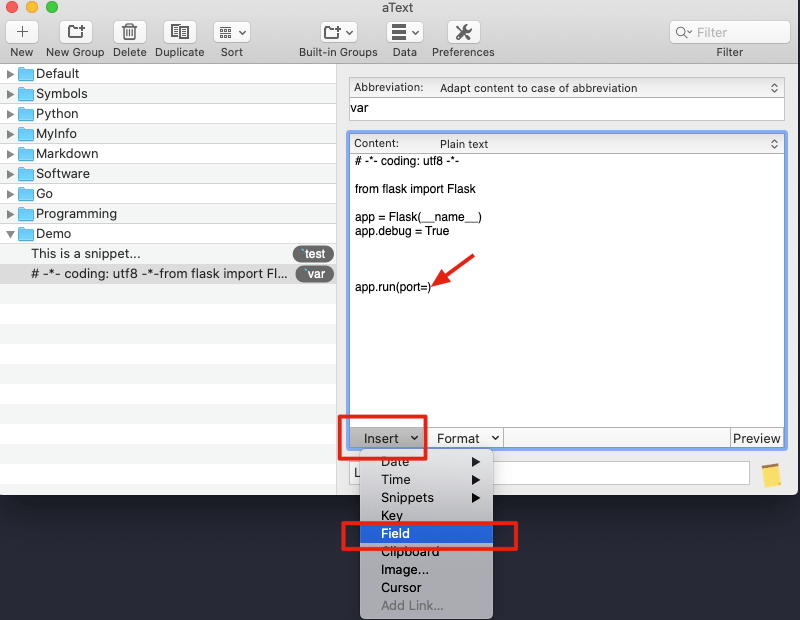The image size is (800, 620).
Task: Click the yellow sticky note icon
Action: pos(770,475)
